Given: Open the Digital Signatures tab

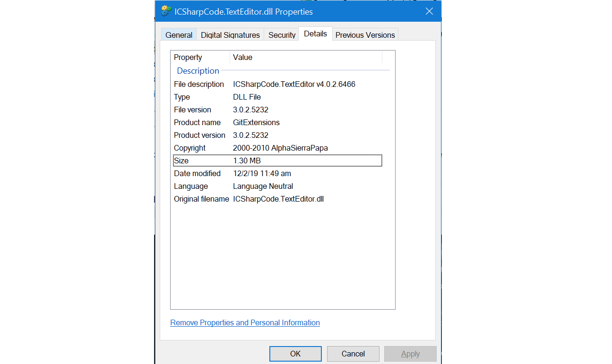Looking at the screenshot, I should [230, 34].
